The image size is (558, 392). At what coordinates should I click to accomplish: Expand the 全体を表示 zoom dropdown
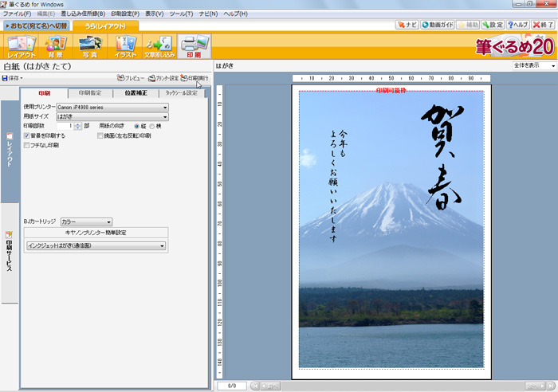(533, 65)
